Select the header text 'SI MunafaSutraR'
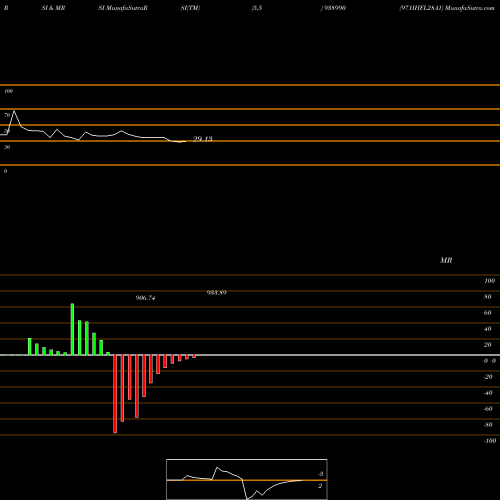 (x=123, y=8)
